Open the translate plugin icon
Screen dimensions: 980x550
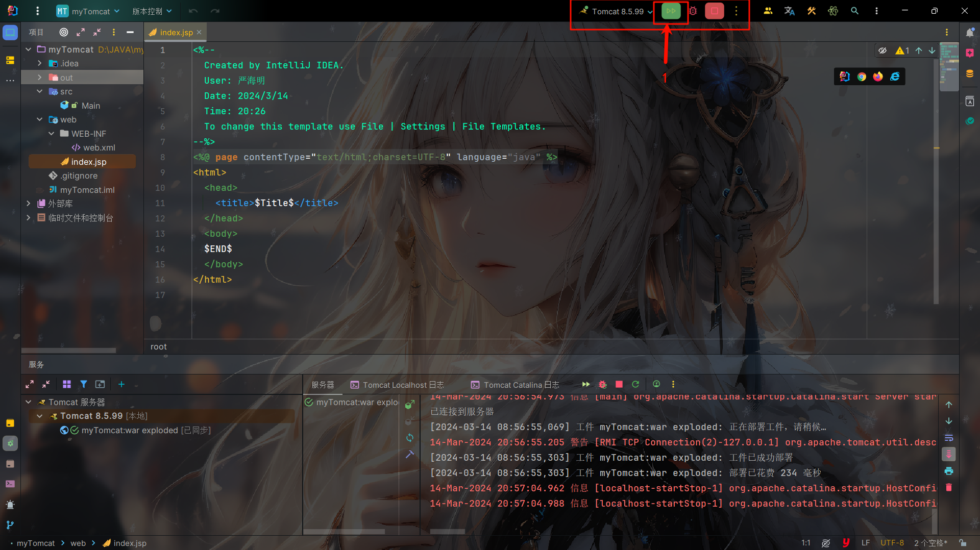point(789,11)
